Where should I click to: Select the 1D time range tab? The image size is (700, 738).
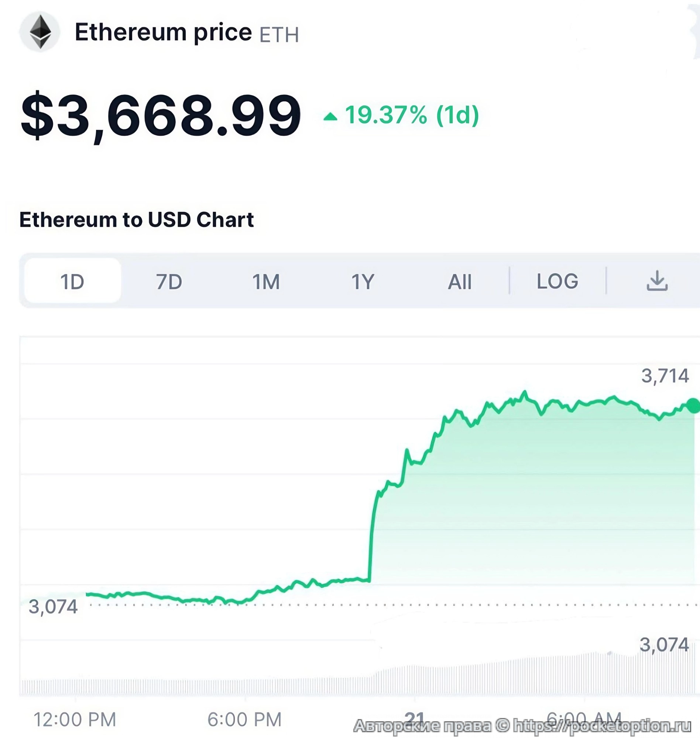tap(72, 281)
